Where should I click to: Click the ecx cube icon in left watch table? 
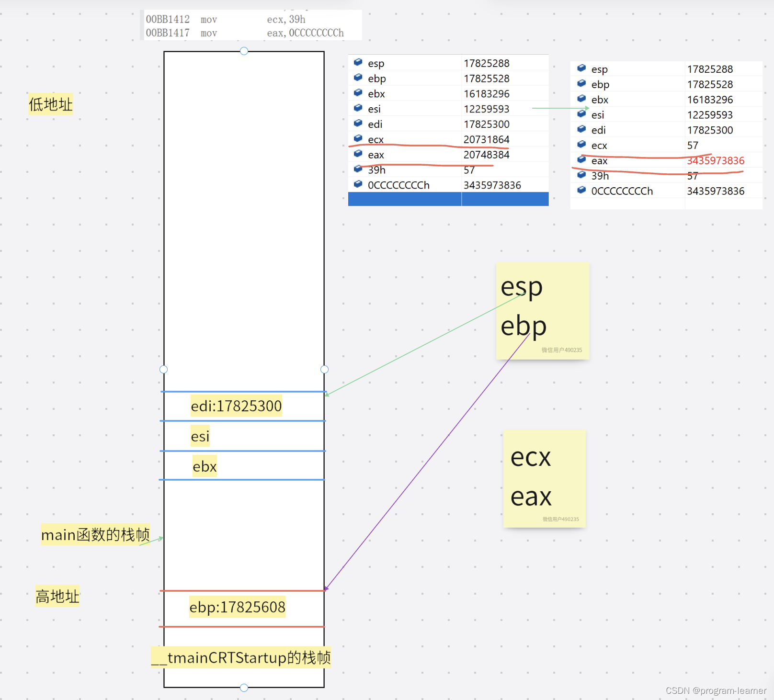click(358, 139)
